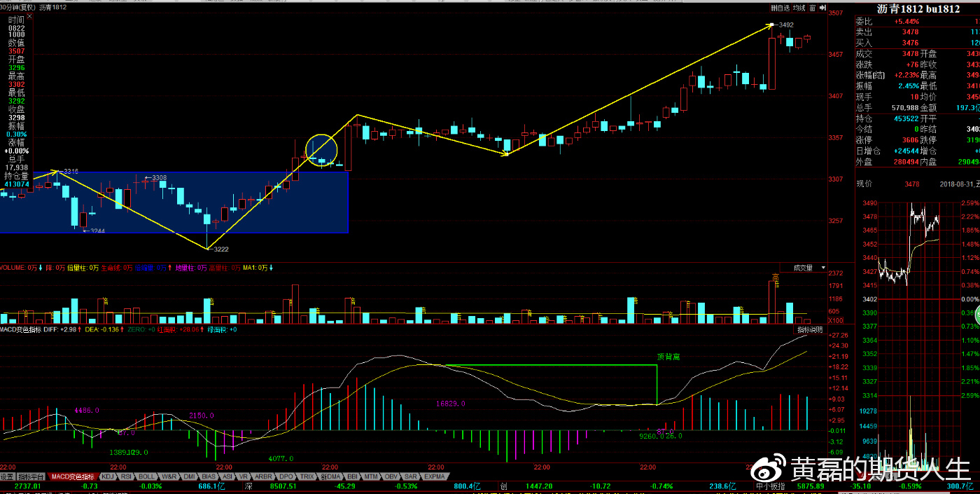Click the 深 index value 8507.51

pyautogui.click(x=283, y=486)
